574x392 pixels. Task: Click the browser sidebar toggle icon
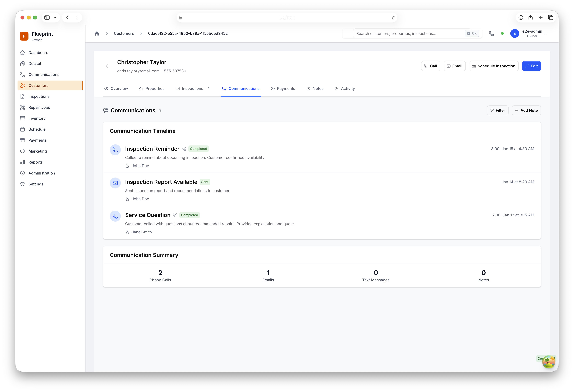coord(47,18)
